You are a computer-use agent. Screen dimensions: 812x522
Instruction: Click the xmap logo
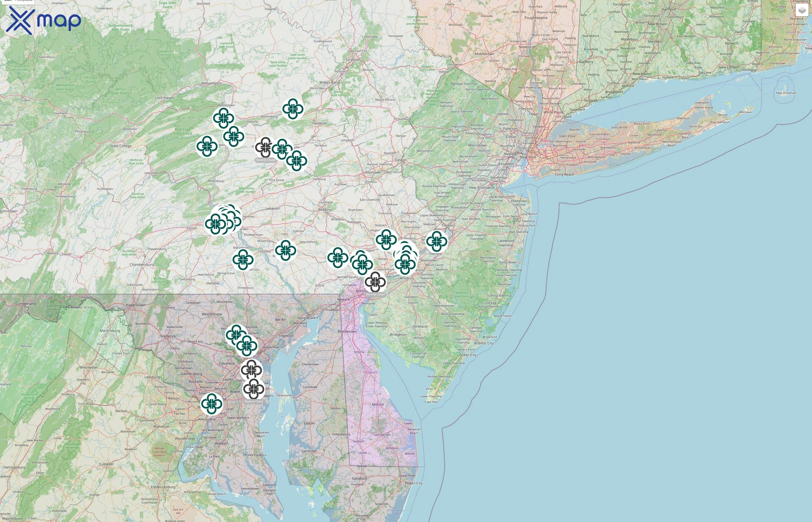pos(43,20)
